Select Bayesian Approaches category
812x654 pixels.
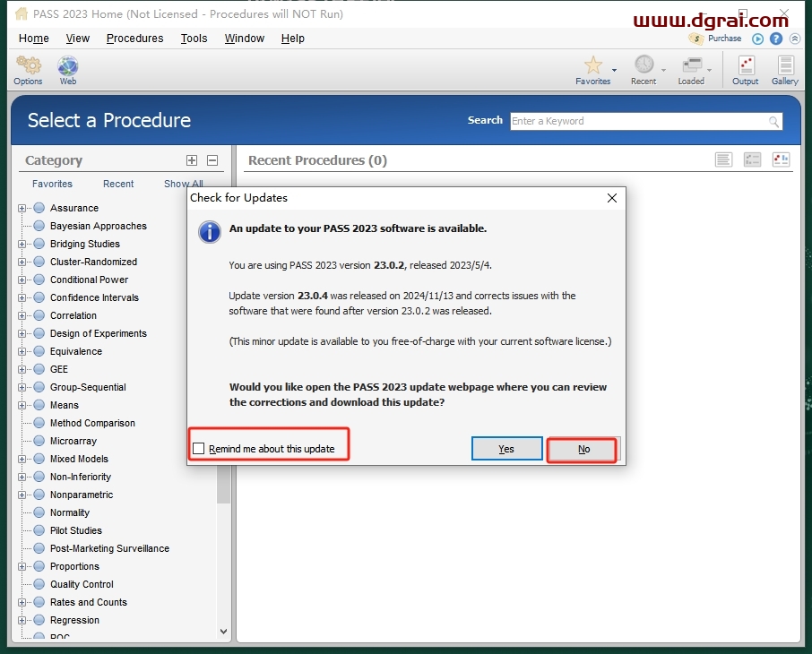point(99,227)
